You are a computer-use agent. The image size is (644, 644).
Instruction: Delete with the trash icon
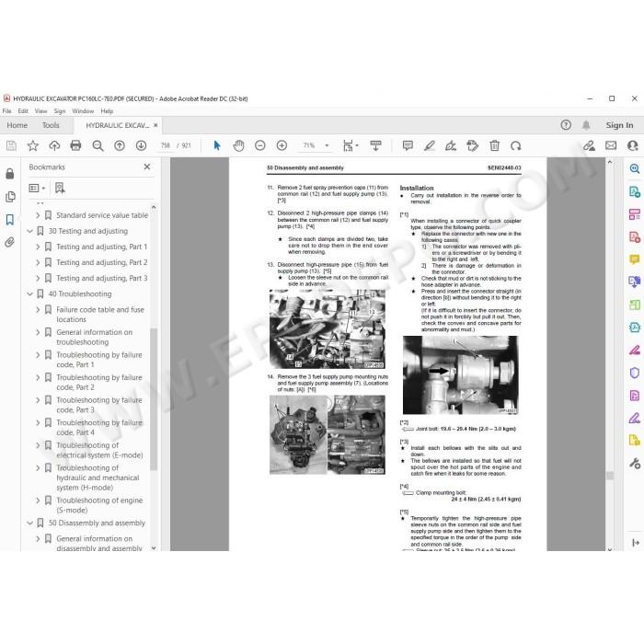pos(495,145)
